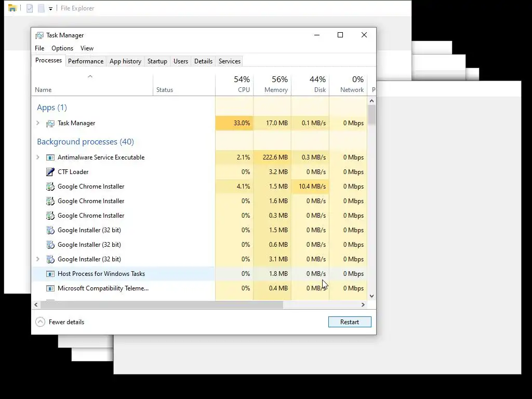This screenshot has width=532, height=399.
Task: Switch to the Startup tab
Action: click(x=157, y=61)
